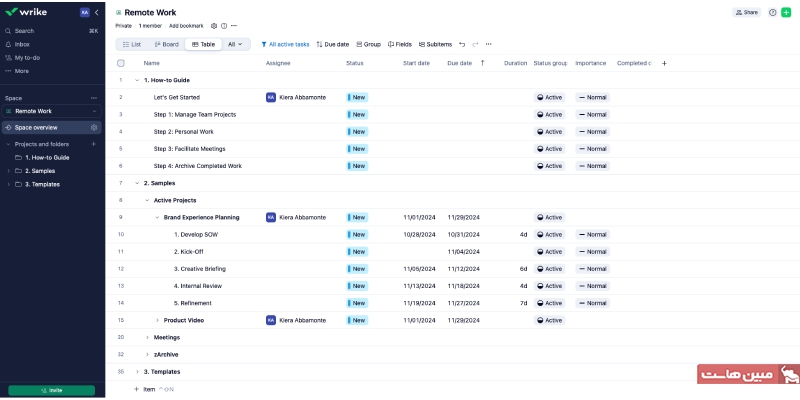Switch to the Board view tab

(166, 44)
